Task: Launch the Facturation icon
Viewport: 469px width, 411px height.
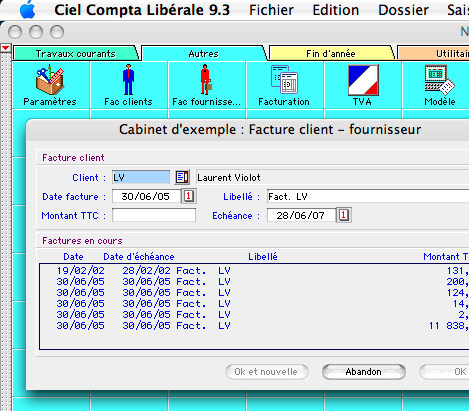Action: 284,79
